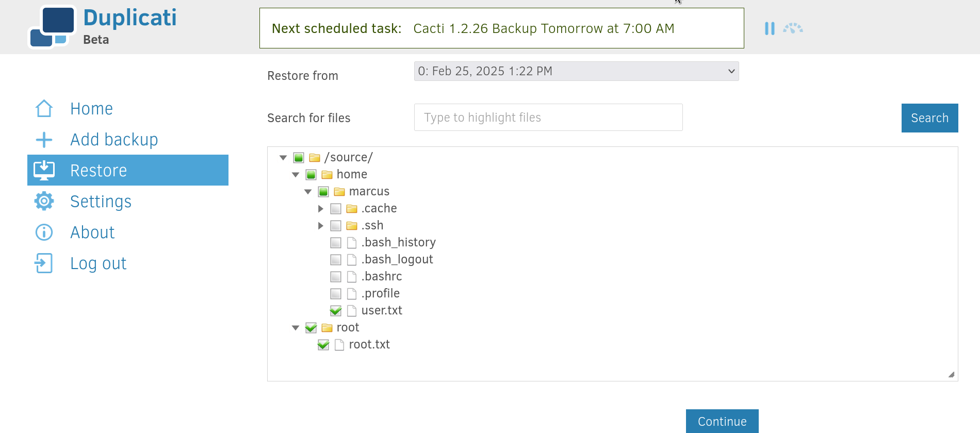Toggle the root.txt checkbox
This screenshot has width=980, height=433.
click(x=323, y=345)
